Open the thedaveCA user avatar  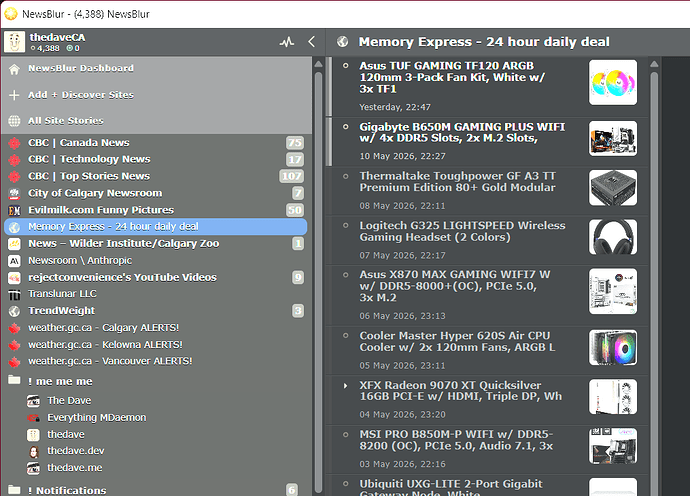[x=14, y=42]
